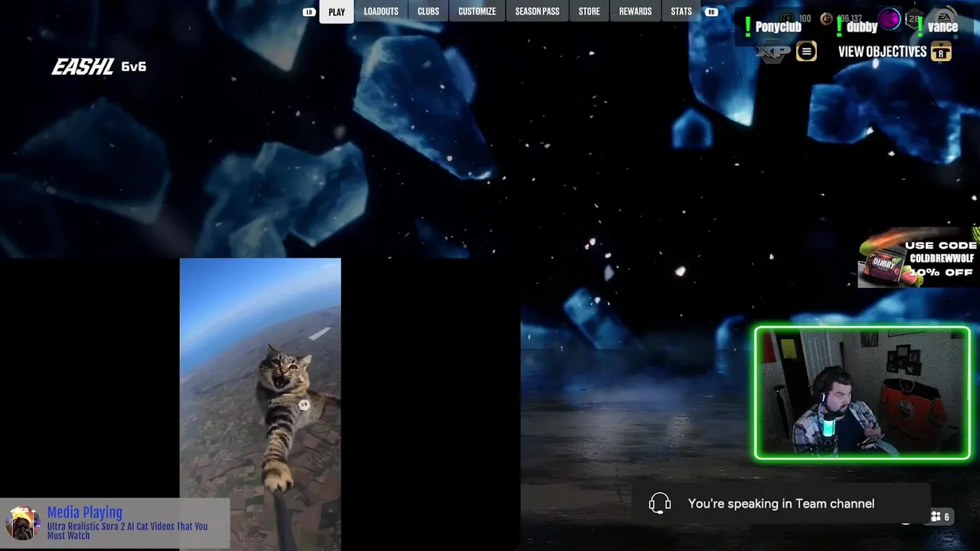The image size is (980, 551).
Task: Click "You're speaking in Team channel" notification
Action: pyautogui.click(x=781, y=504)
